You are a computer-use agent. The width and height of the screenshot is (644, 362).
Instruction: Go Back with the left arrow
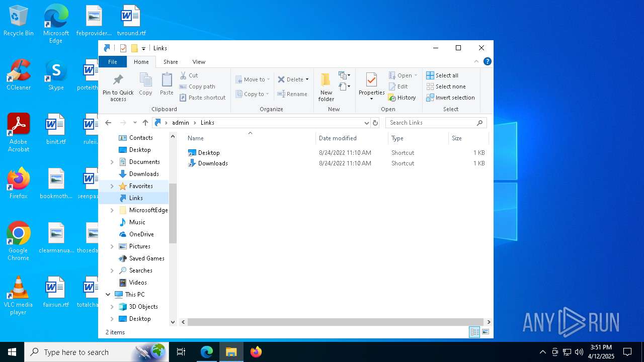click(108, 123)
